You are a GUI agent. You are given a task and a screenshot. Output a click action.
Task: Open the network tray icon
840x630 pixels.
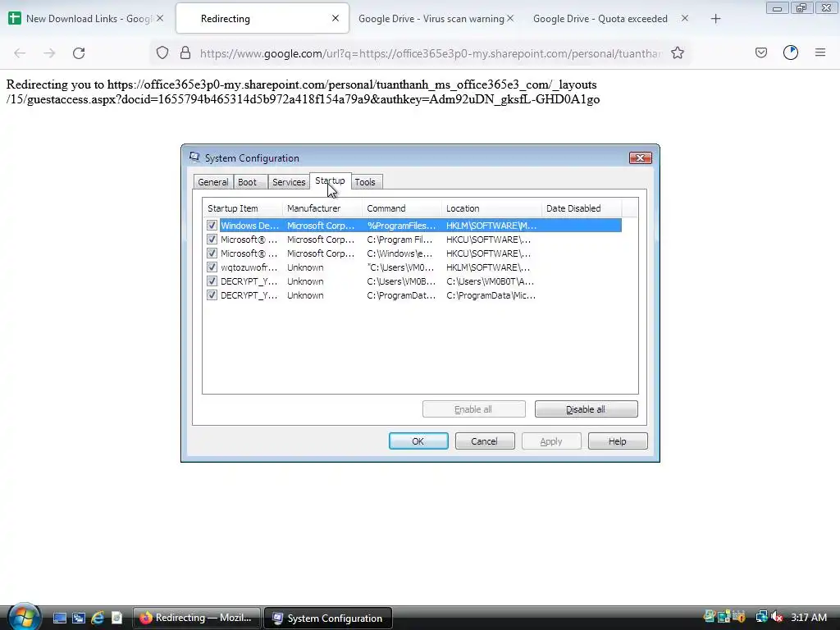coord(761,617)
